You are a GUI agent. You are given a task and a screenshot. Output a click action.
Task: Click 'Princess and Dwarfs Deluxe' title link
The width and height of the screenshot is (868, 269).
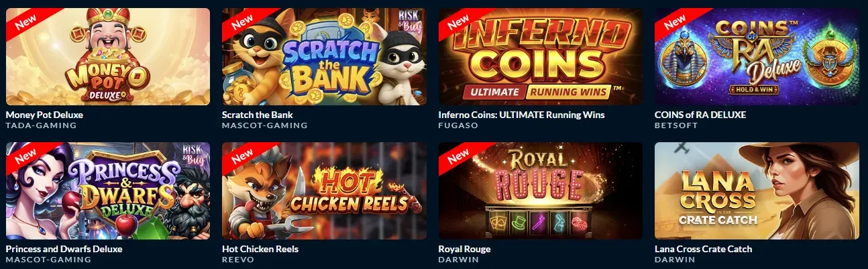(64, 249)
